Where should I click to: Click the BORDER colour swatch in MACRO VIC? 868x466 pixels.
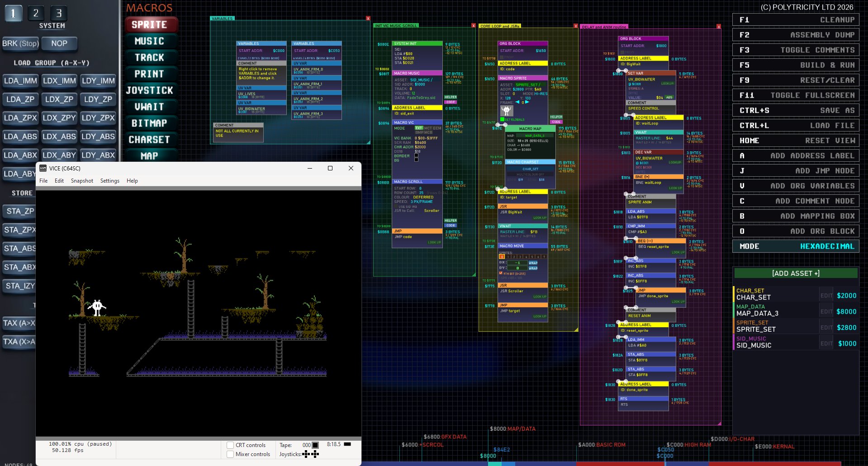pyautogui.click(x=416, y=156)
